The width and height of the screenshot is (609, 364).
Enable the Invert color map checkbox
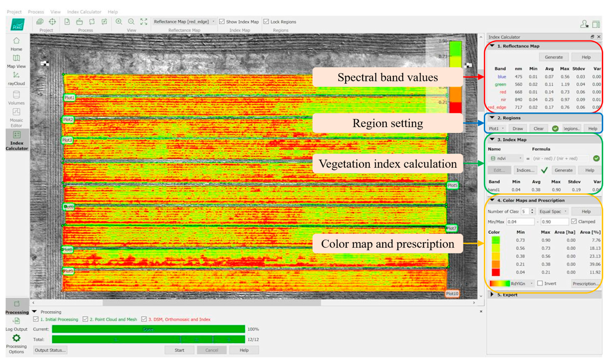point(540,283)
